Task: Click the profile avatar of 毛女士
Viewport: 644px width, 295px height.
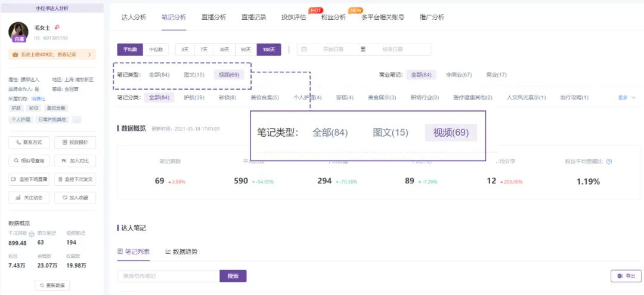Action: point(19,31)
